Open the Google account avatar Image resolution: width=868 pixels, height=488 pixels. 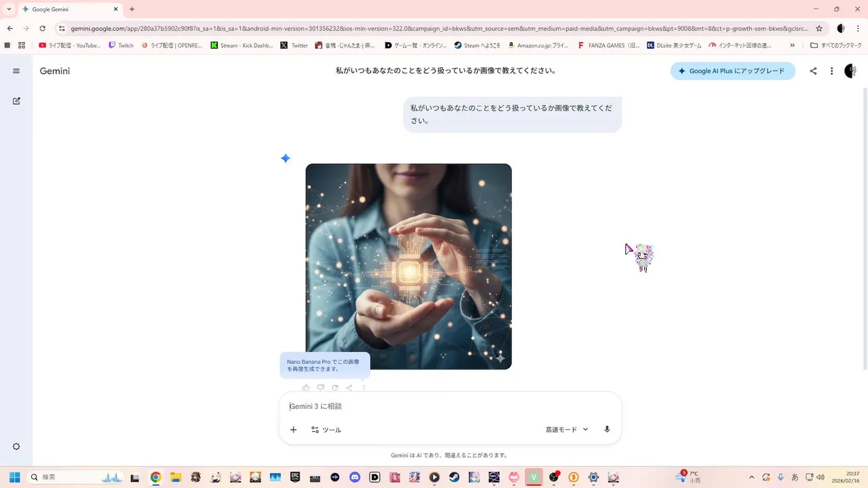coord(850,71)
